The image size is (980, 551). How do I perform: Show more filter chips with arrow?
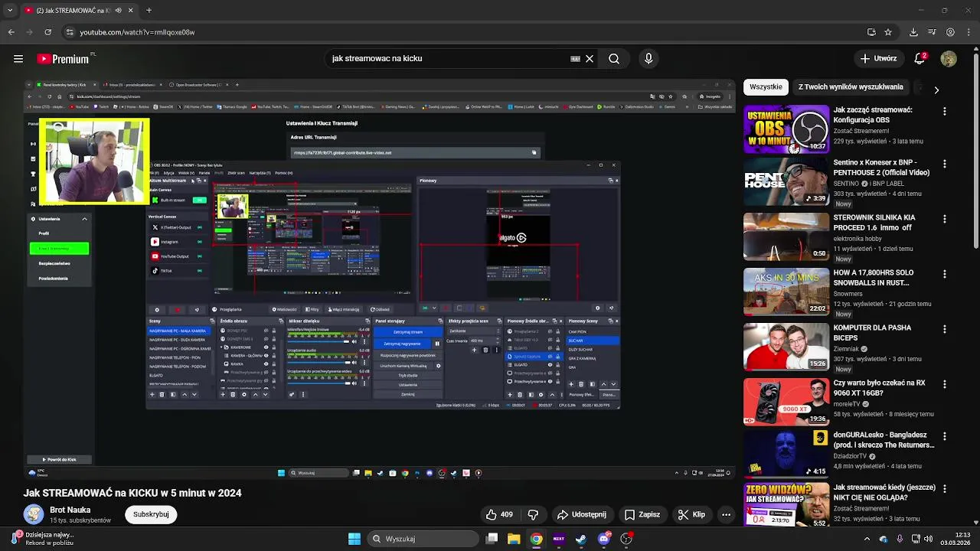[x=936, y=90]
